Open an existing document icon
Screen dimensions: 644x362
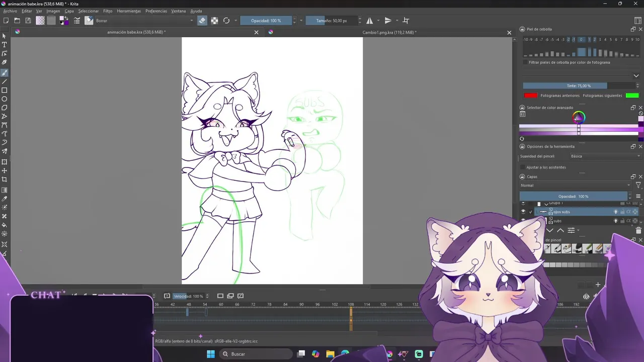[x=17, y=21]
